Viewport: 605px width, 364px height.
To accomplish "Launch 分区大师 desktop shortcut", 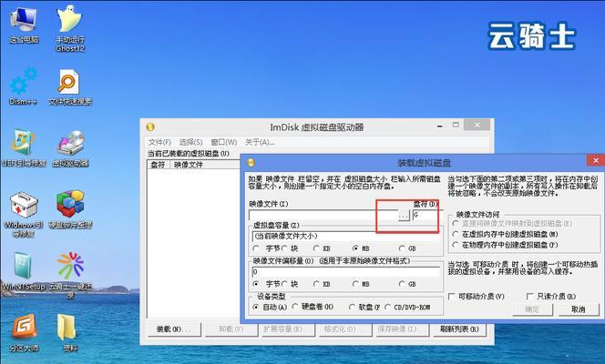I will [x=24, y=332].
